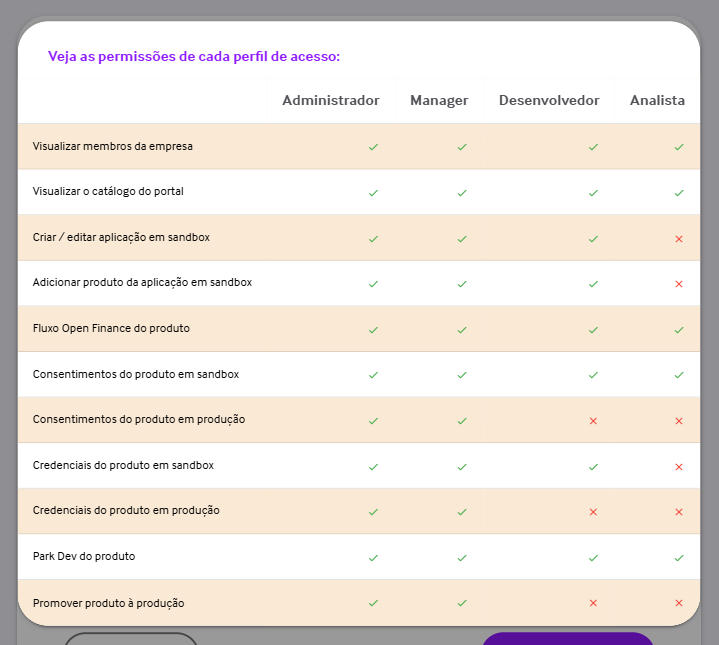Select 'Consentimentos do produto em sandbox' label
This screenshot has width=719, height=645.
[x=136, y=374]
